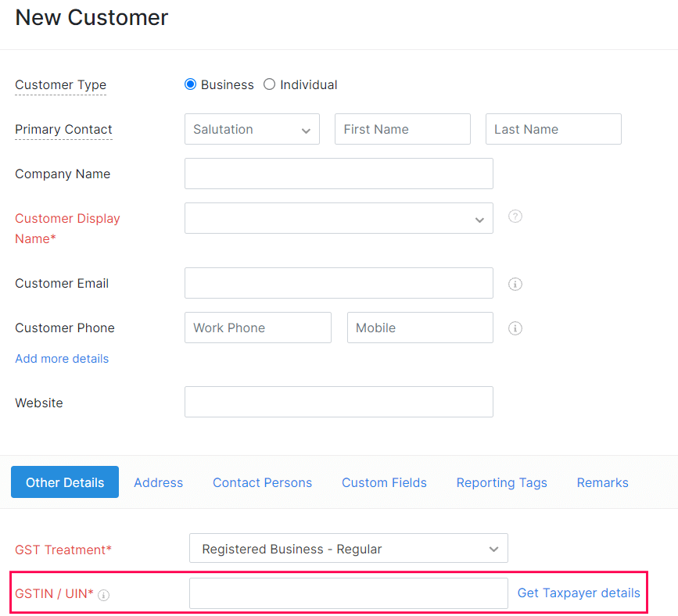This screenshot has width=678, height=616.
Task: Select the Individual customer type
Action: pos(270,84)
